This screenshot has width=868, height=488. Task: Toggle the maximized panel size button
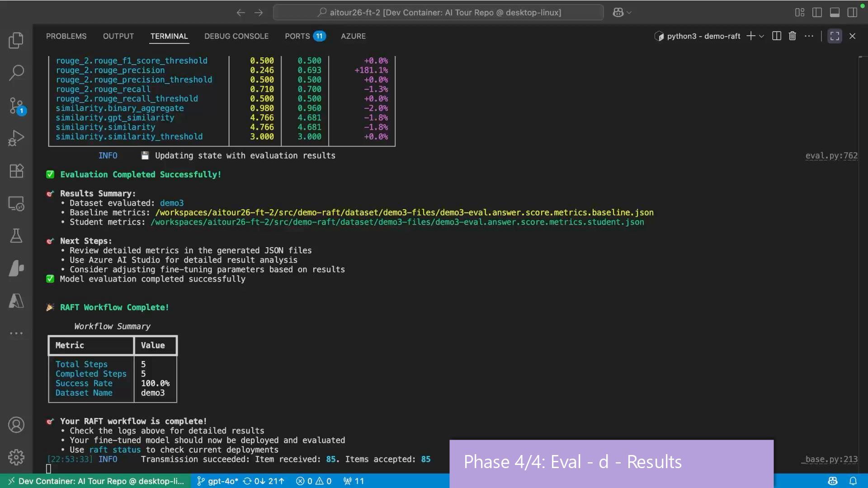(835, 36)
